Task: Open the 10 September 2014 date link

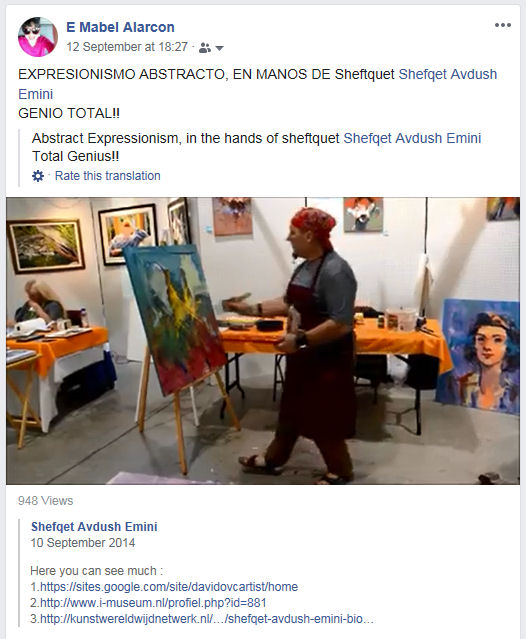Action: pyautogui.click(x=83, y=543)
